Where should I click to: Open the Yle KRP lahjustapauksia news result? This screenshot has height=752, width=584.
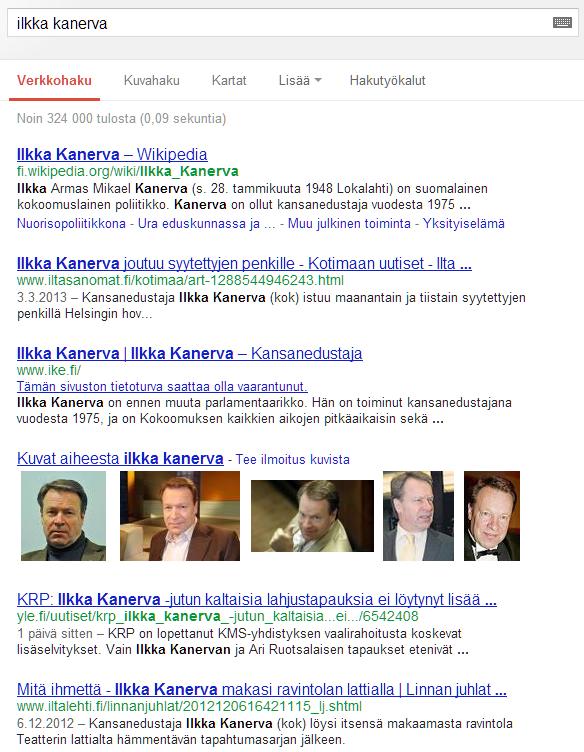coord(257,599)
